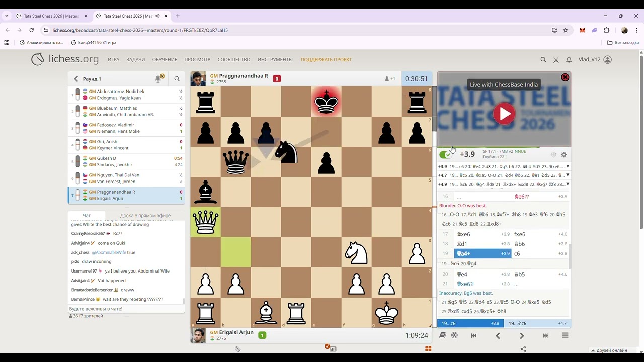Open the share icon below the move list
Viewport: 644px width, 362px height.
[x=523, y=349]
